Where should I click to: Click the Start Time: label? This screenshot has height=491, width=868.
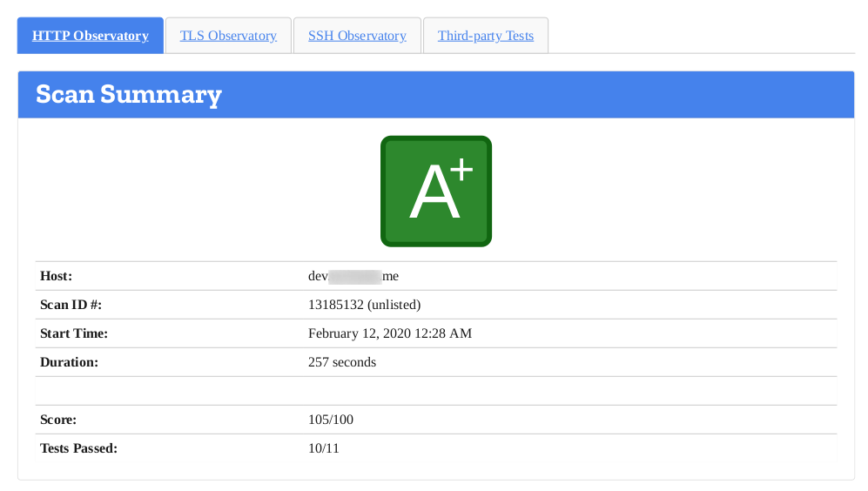[74, 333]
